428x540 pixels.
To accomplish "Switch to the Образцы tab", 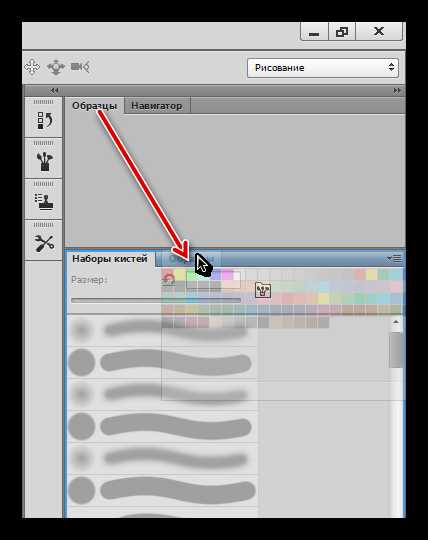I will pos(94,106).
